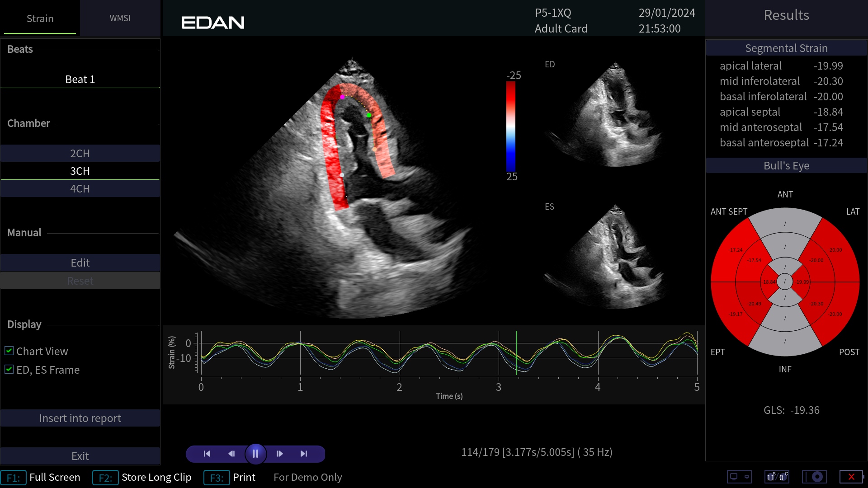Screen dimensions: 868x488
Task: Exit the strain analysis screen
Action: click(x=80, y=456)
